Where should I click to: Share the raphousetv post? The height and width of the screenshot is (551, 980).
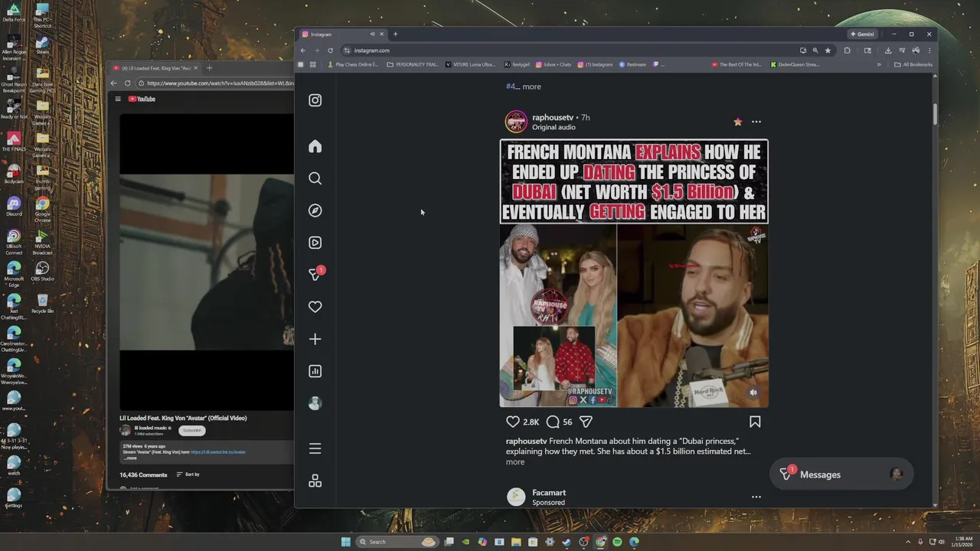[586, 422]
